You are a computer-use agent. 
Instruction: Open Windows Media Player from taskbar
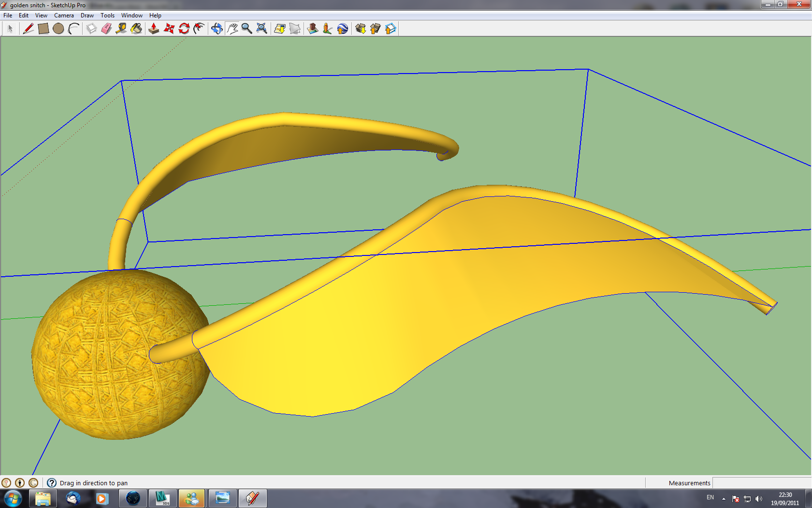click(x=101, y=498)
